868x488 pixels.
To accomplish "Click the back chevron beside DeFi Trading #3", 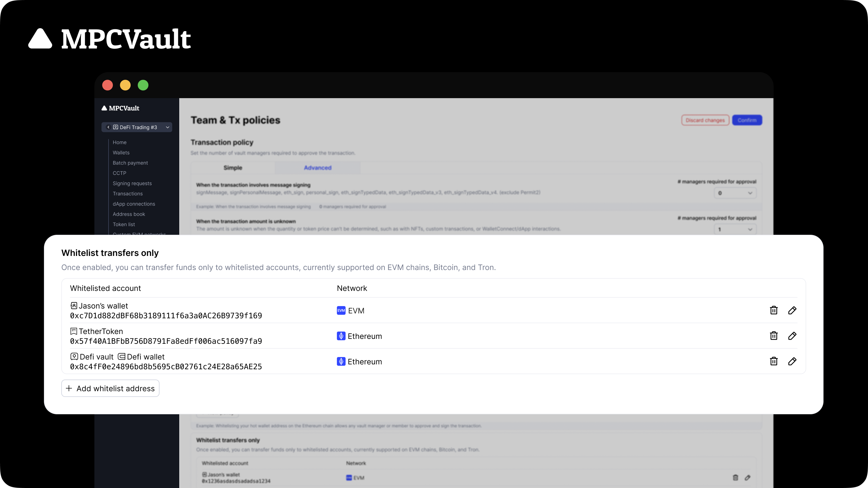I will click(x=108, y=127).
